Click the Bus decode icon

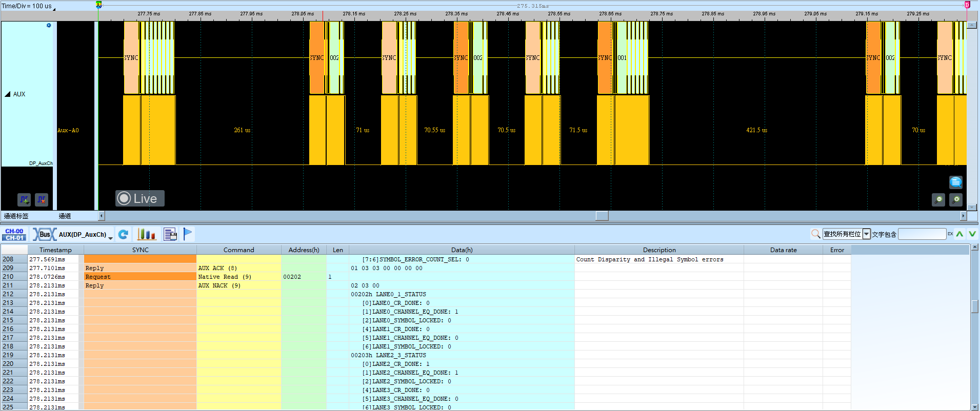point(44,234)
